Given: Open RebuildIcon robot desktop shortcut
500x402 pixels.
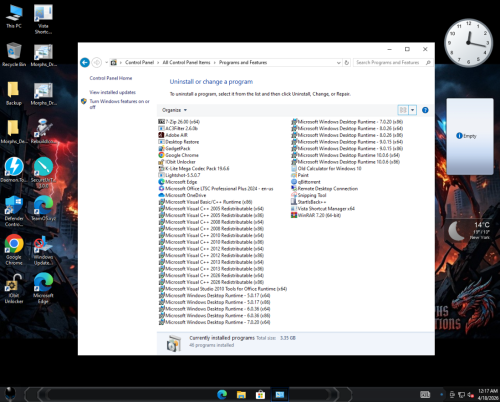Looking at the screenshot, I should pos(43,131).
